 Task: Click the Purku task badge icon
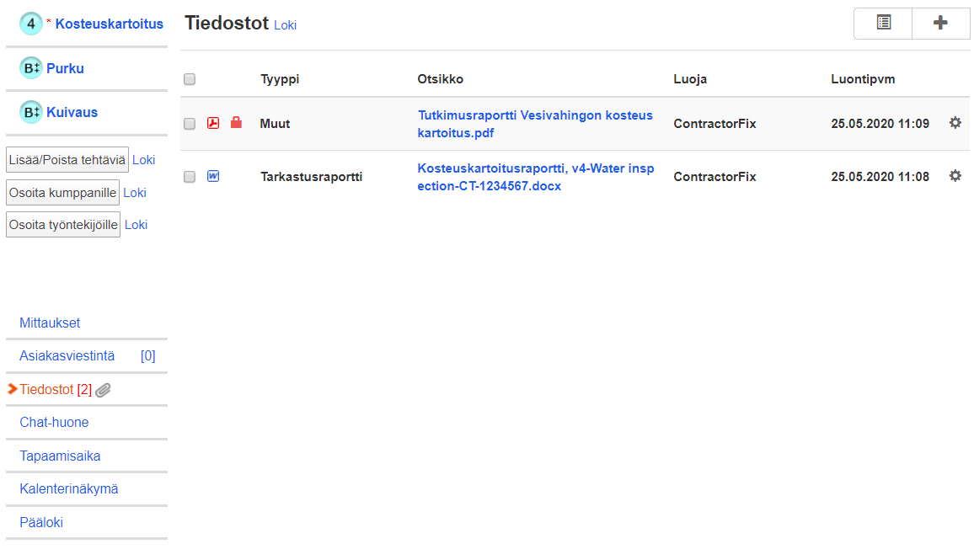[x=31, y=68]
